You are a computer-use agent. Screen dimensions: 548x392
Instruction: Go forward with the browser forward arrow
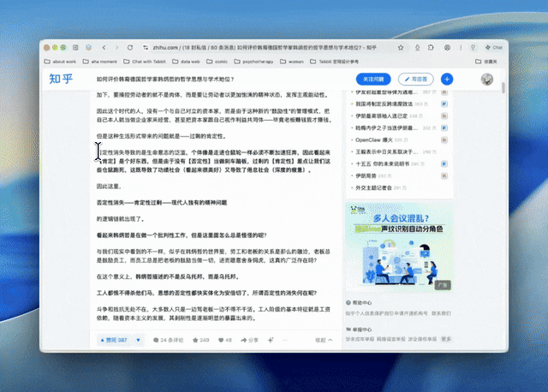coord(116,48)
